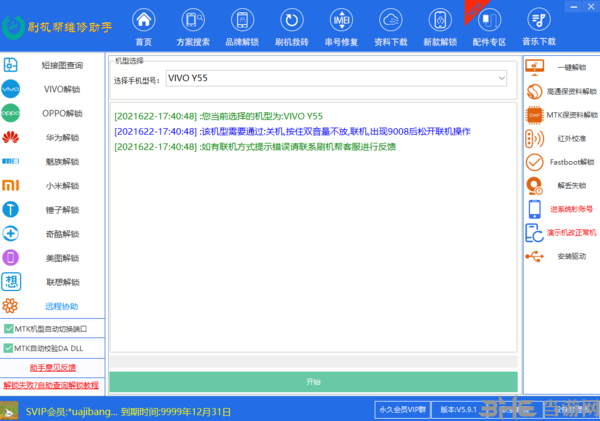Click the 永久会员VIP群 button
This screenshot has width=600, height=421.
click(x=403, y=410)
